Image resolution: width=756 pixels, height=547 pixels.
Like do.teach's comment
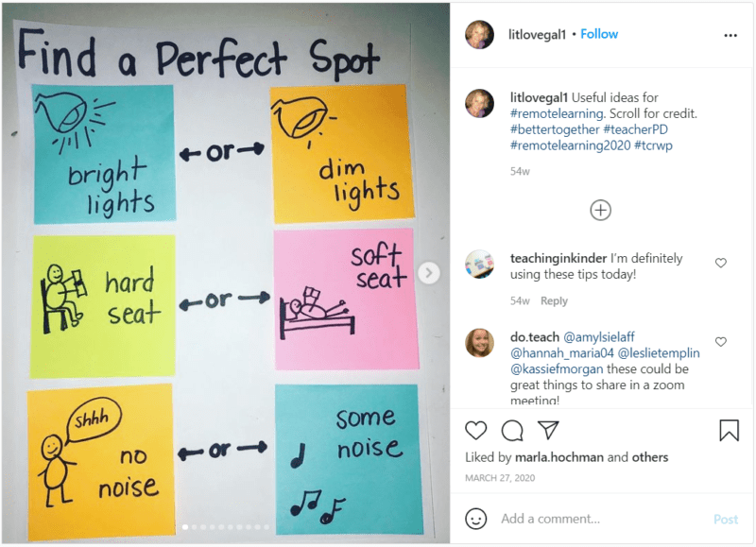click(721, 342)
